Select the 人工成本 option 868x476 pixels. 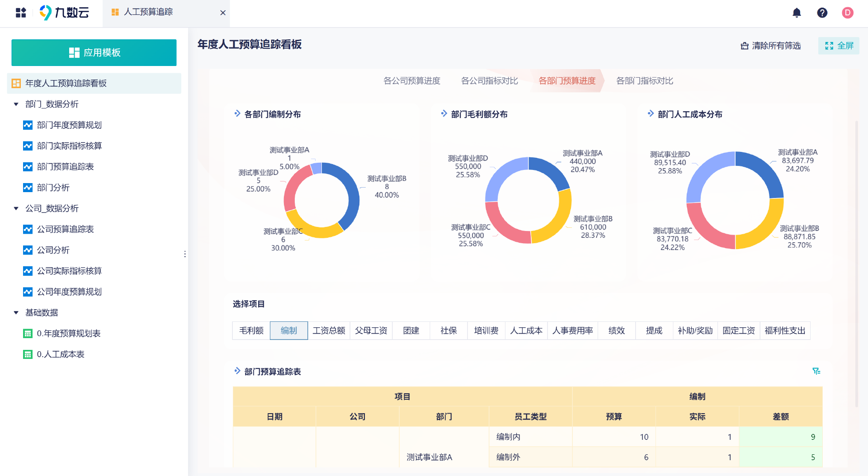click(x=526, y=330)
